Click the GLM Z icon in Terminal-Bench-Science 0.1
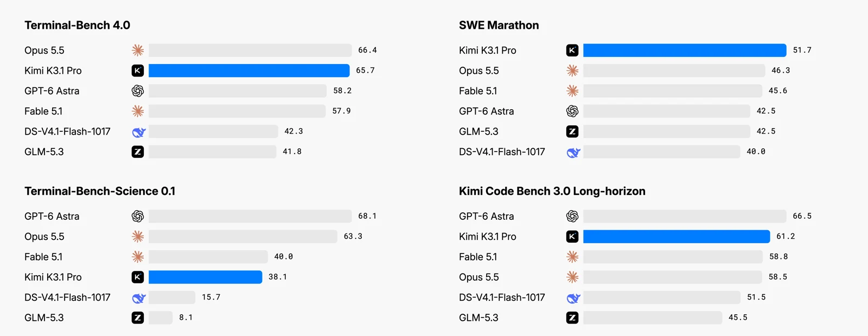This screenshot has height=336, width=868. [138, 318]
